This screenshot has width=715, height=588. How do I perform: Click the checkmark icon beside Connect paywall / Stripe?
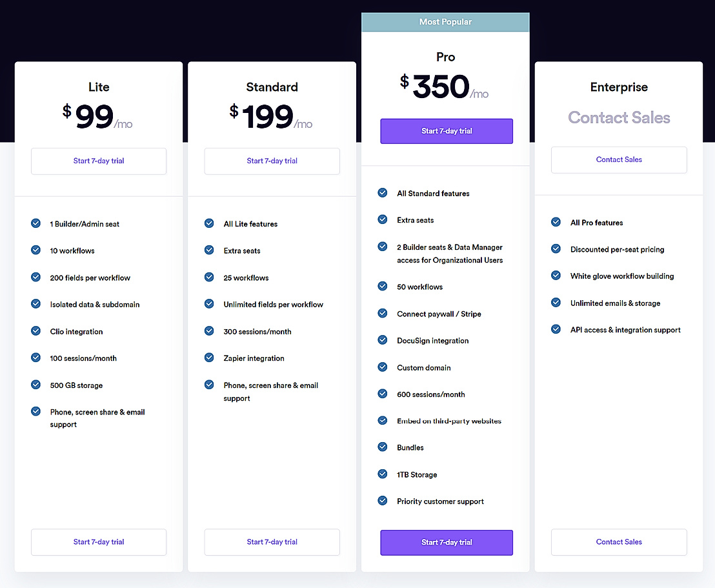tap(382, 314)
